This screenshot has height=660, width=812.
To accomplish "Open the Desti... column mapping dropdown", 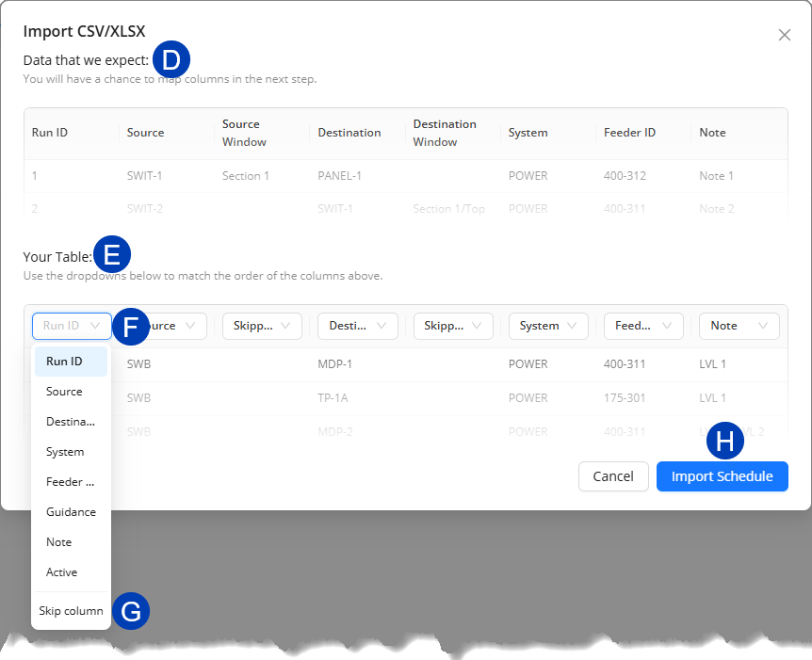I will point(358,326).
